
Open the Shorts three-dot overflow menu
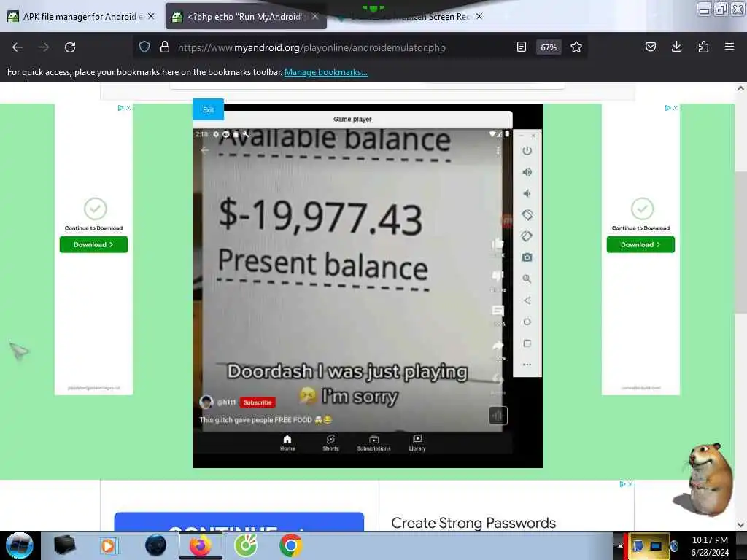click(x=498, y=150)
